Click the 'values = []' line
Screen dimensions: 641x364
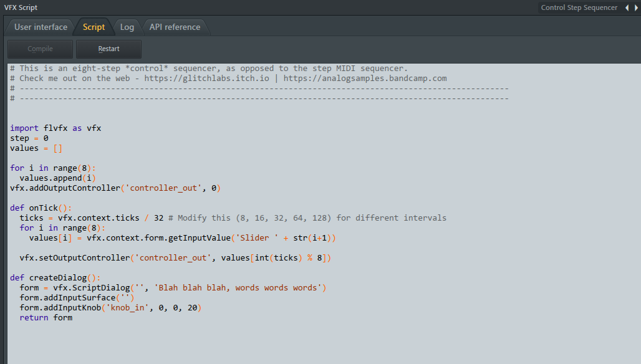coord(36,148)
